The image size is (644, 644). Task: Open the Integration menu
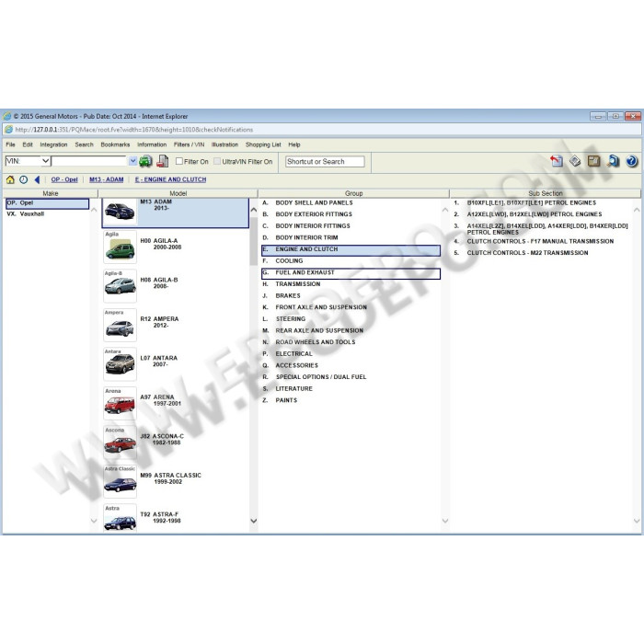pos(53,144)
